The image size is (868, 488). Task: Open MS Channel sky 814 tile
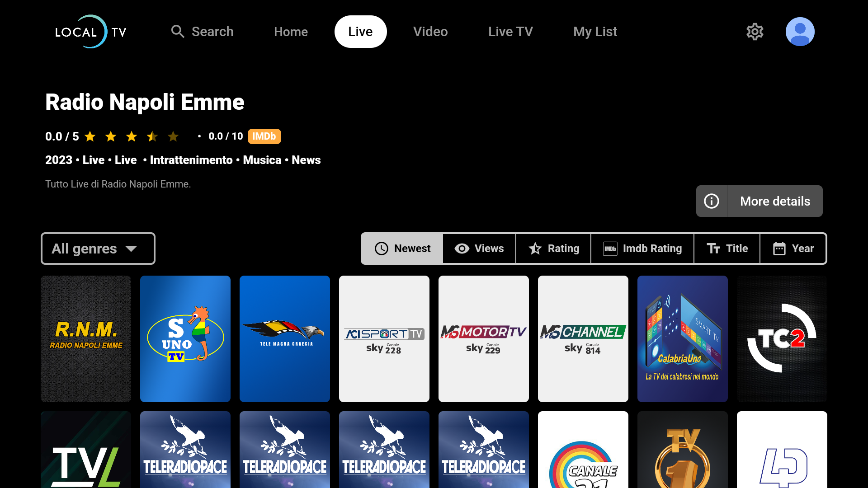point(583,339)
